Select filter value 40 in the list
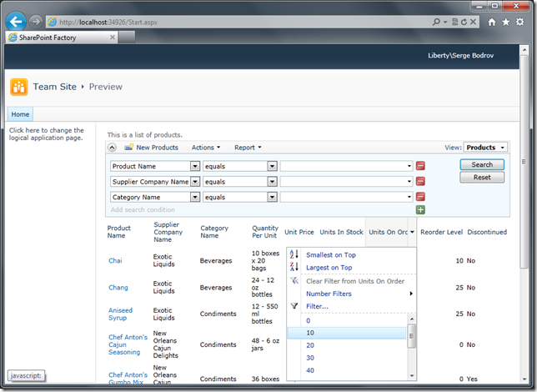The image size is (537, 392). 310,370
